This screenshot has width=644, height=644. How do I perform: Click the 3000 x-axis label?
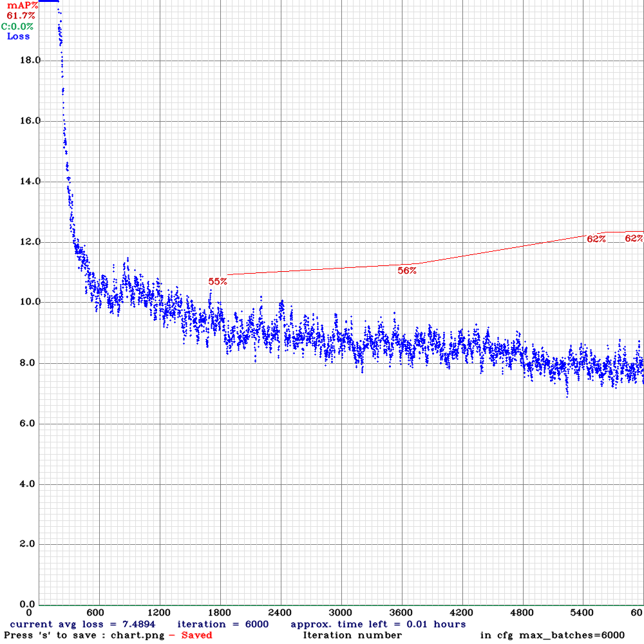pos(341,613)
